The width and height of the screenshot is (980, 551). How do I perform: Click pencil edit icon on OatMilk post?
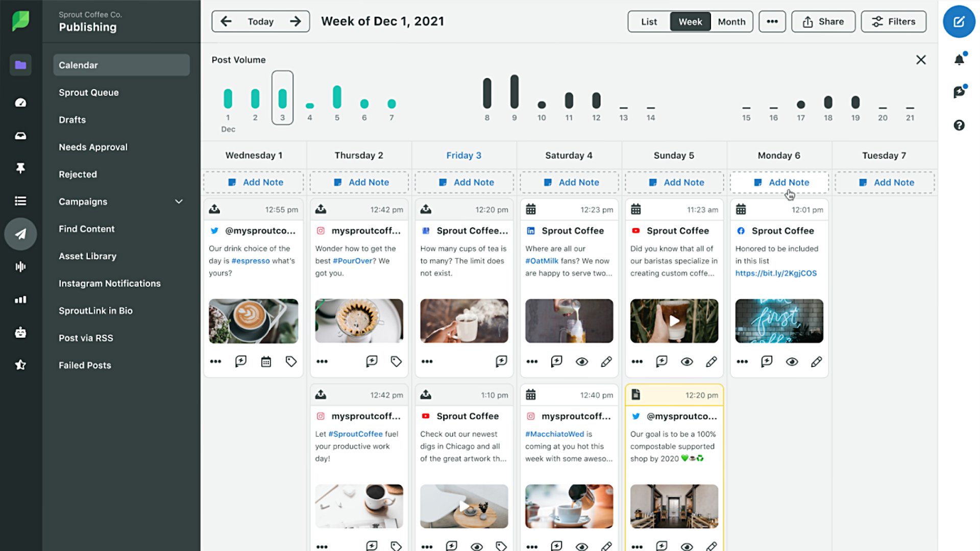[x=606, y=362]
